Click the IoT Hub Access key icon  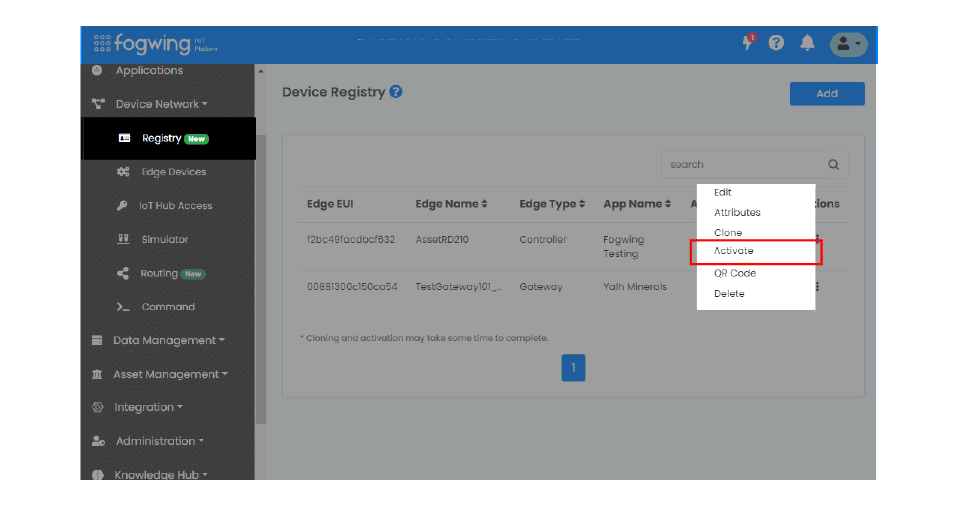coord(122,205)
